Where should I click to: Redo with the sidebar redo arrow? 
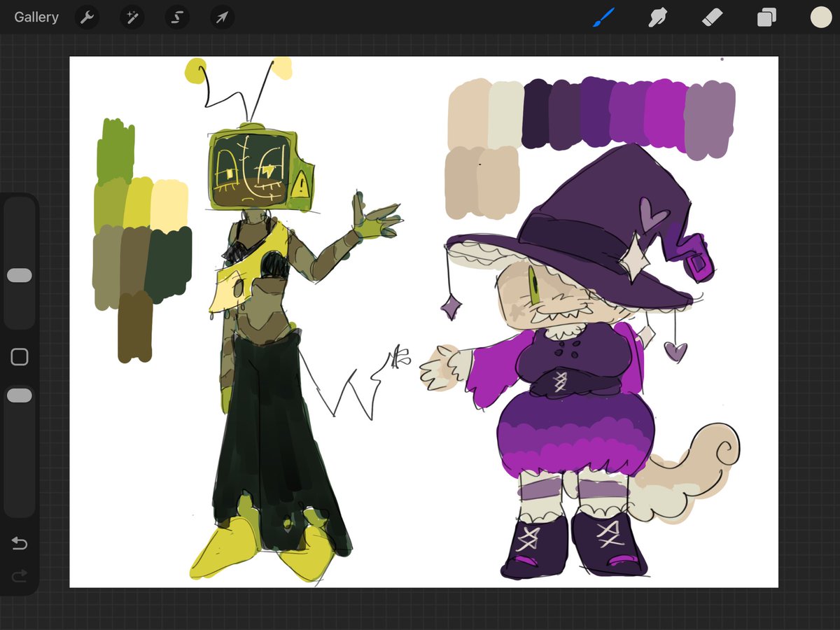pos(20,576)
